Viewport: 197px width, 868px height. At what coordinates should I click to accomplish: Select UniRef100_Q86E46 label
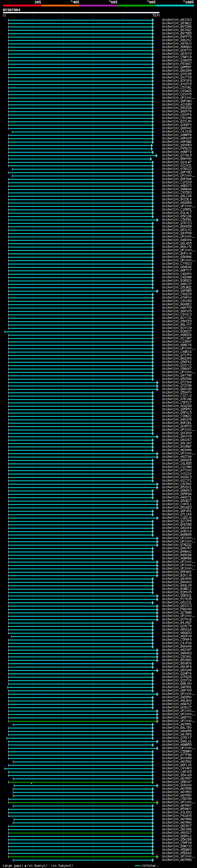[177, 267]
